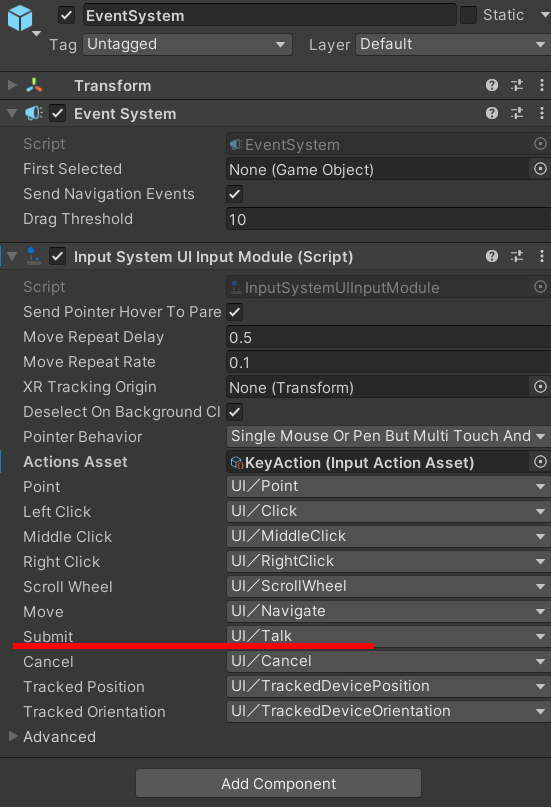Open help for Input System UI Input Module

pos(492,256)
